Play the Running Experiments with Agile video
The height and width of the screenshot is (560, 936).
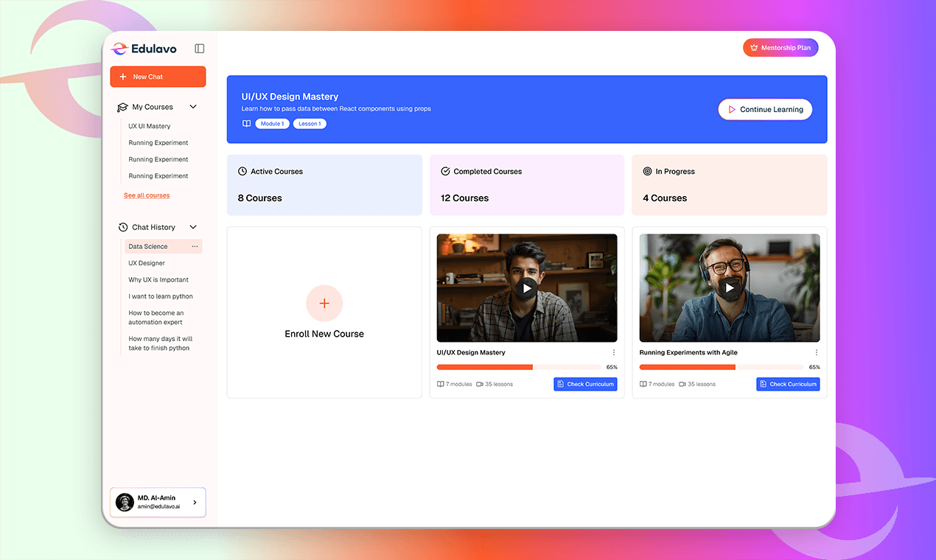729,288
